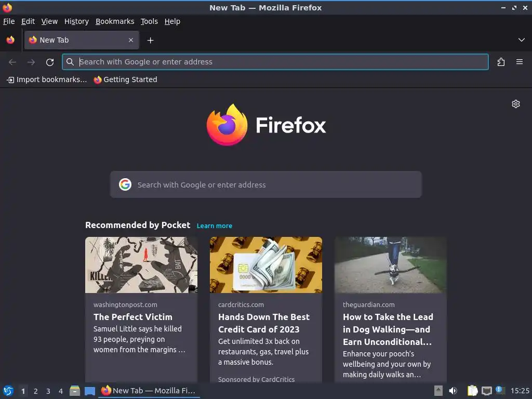Launch file manager from taskbar

[x=75, y=391]
